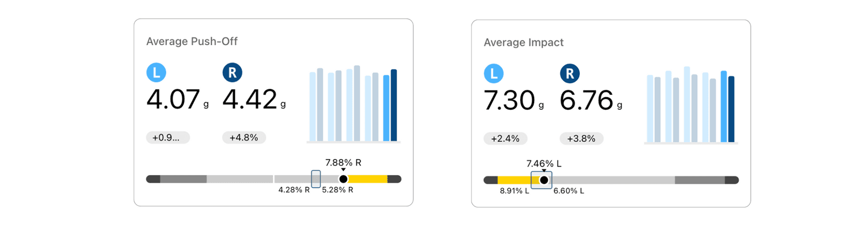868x240 pixels.
Task: Click the +4.8% change badge
Action: pos(244,138)
